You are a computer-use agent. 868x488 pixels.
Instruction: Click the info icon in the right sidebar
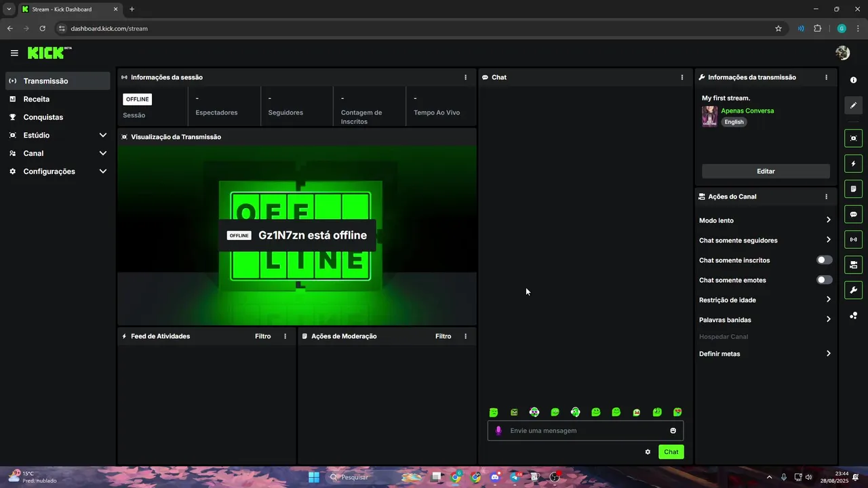click(x=853, y=80)
